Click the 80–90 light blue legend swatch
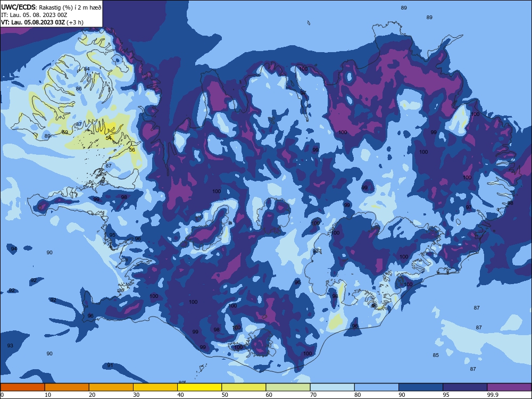This screenshot has height=399, width=532. 377,387
